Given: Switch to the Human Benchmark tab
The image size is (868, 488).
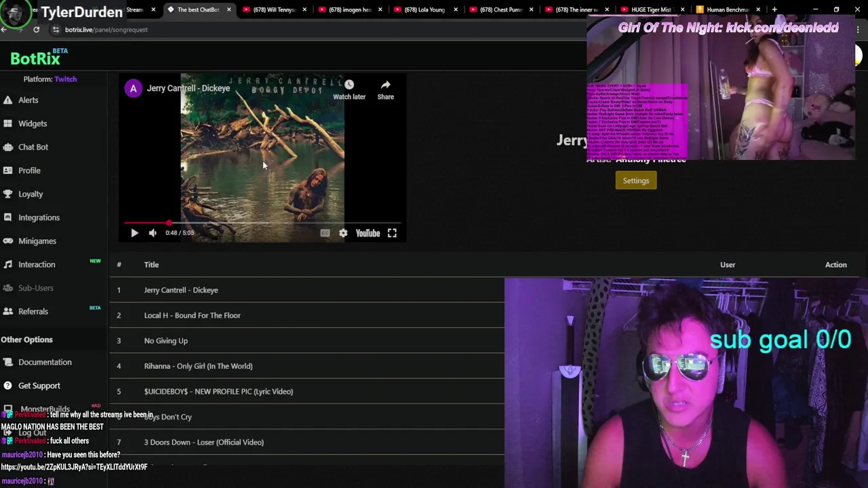Looking at the screenshot, I should pyautogui.click(x=727, y=9).
